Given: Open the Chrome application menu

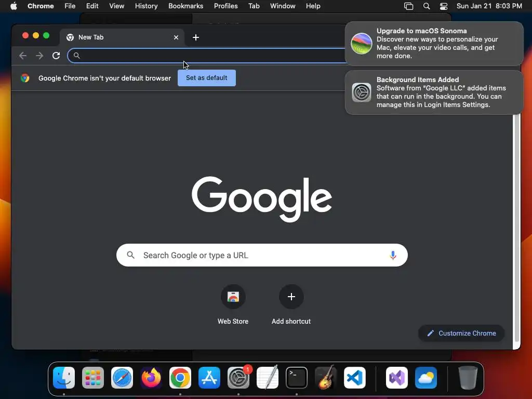Looking at the screenshot, I should pyautogui.click(x=41, y=6).
